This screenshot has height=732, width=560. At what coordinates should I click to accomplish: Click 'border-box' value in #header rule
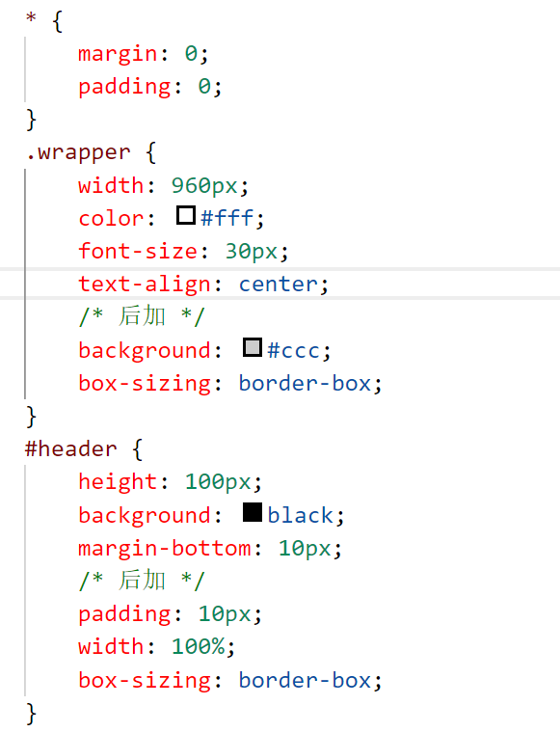click(306, 680)
